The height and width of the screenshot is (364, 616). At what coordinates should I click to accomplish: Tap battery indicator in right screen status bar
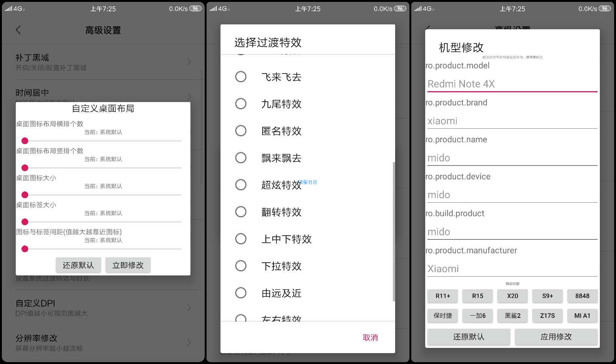click(605, 9)
